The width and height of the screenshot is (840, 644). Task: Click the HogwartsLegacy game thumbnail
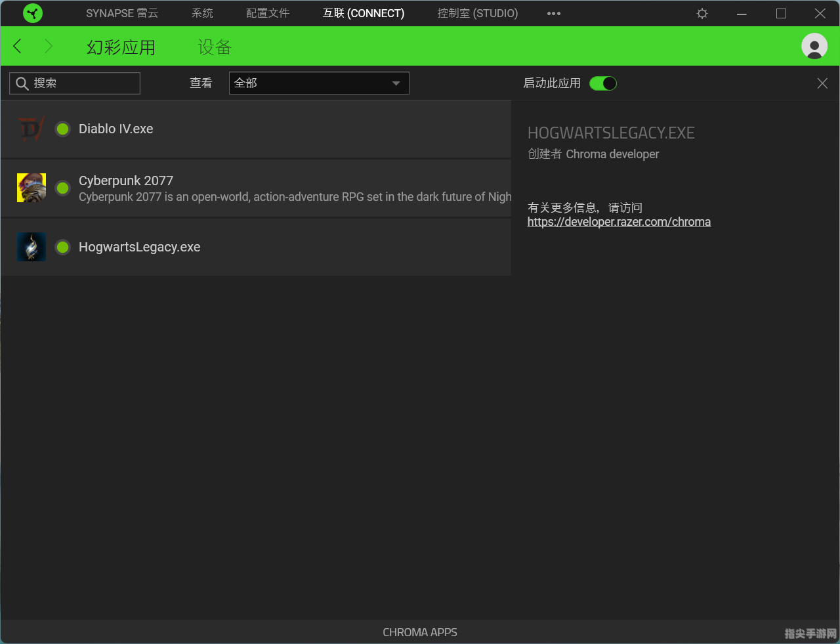point(31,247)
